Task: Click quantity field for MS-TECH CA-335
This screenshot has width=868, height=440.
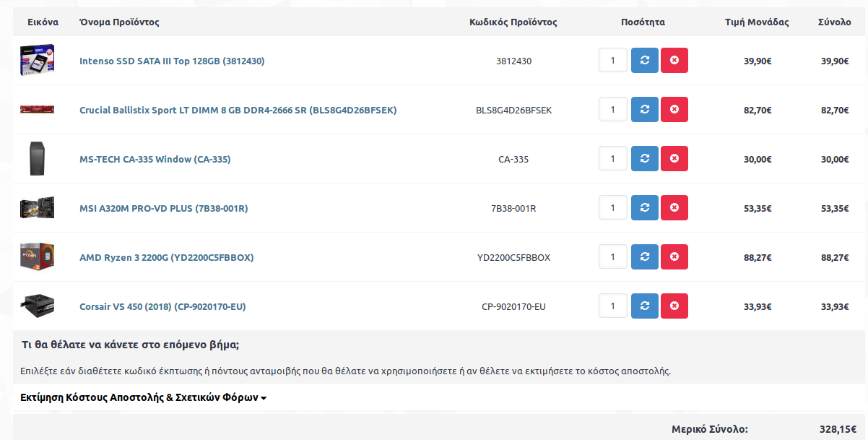Action: tap(613, 159)
